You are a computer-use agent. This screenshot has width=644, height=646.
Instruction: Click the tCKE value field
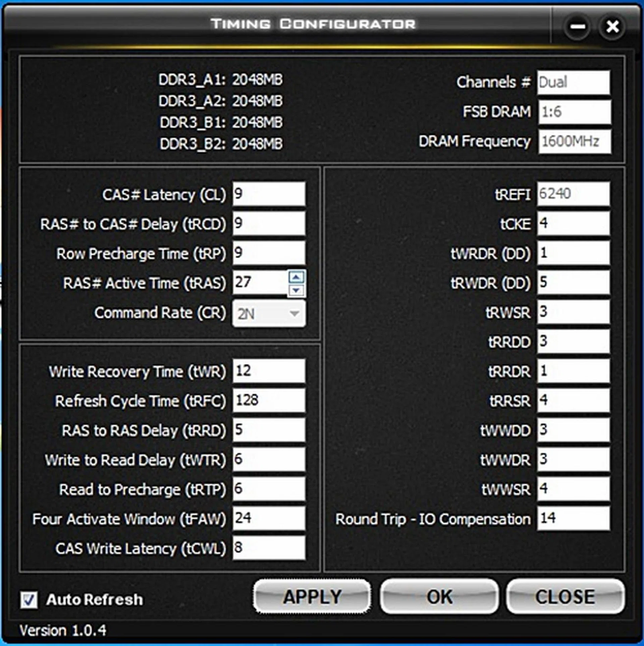574,223
